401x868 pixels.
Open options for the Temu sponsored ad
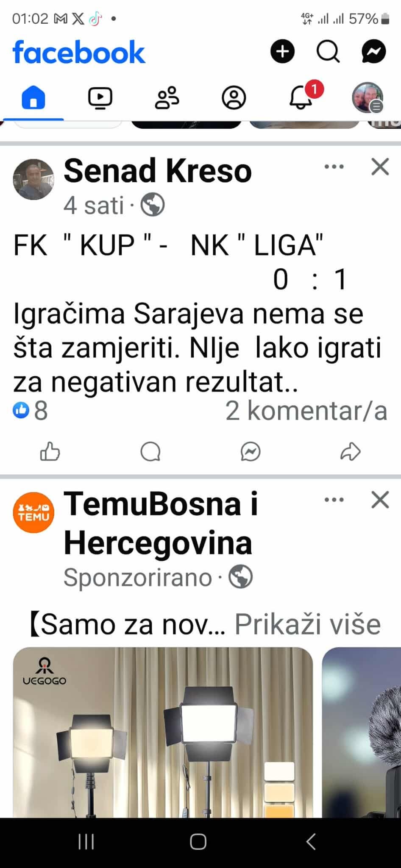[334, 500]
